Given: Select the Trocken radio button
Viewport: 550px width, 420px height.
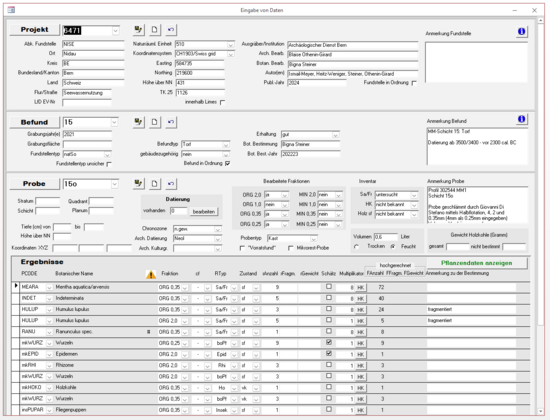Looking at the screenshot, I should (x=357, y=247).
